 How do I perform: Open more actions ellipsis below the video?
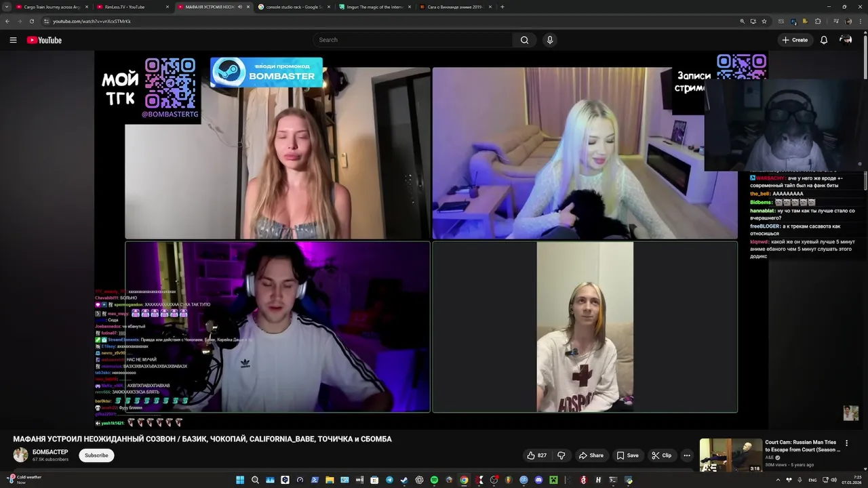point(687,455)
